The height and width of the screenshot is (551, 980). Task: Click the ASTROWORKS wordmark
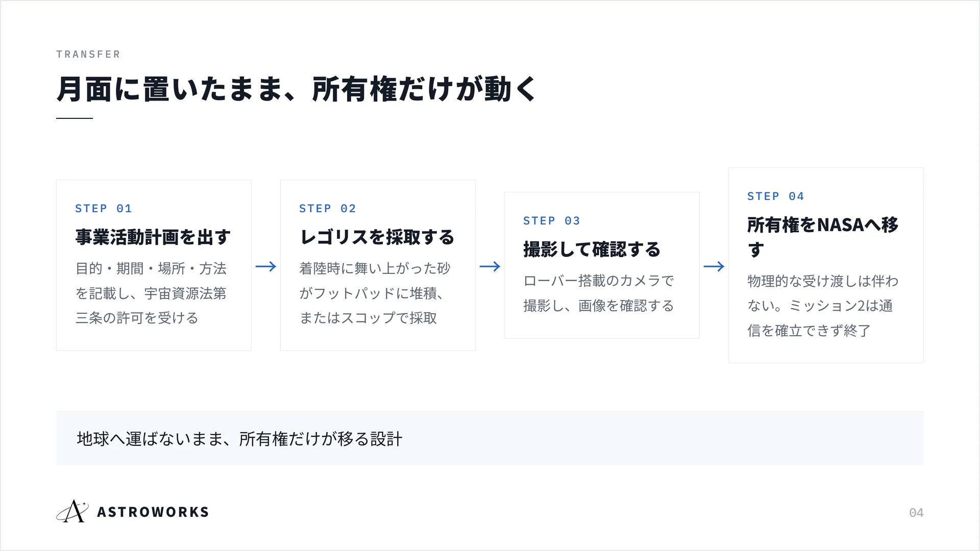tap(153, 512)
